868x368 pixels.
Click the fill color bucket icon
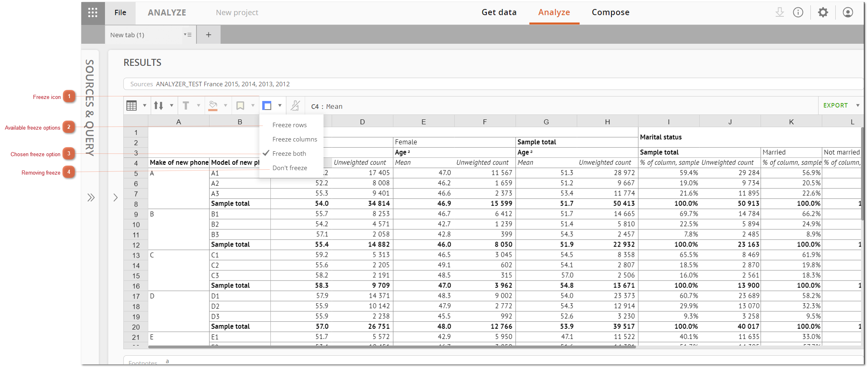[213, 105]
